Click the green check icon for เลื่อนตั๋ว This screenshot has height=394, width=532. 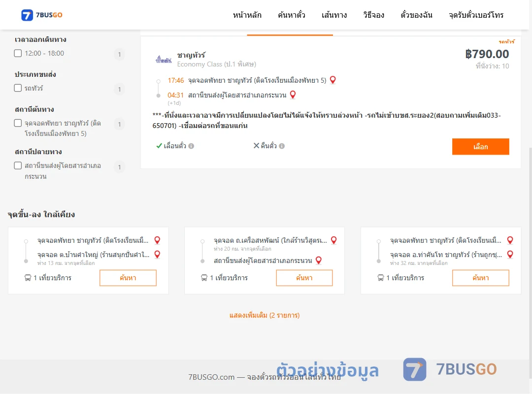(x=159, y=146)
